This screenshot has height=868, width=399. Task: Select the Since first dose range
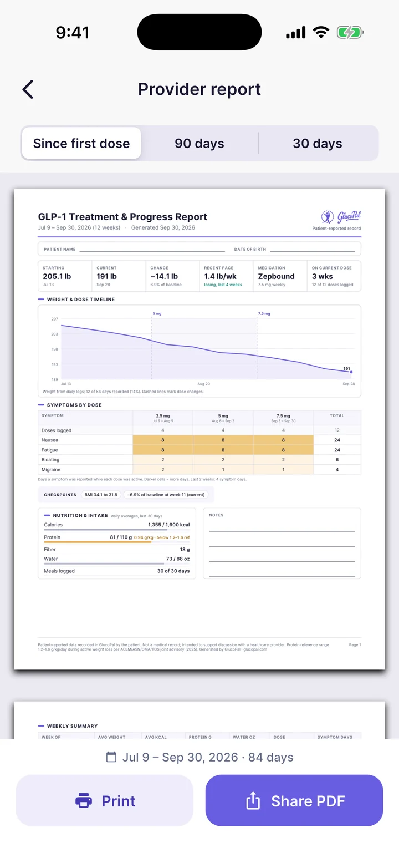[x=81, y=144]
